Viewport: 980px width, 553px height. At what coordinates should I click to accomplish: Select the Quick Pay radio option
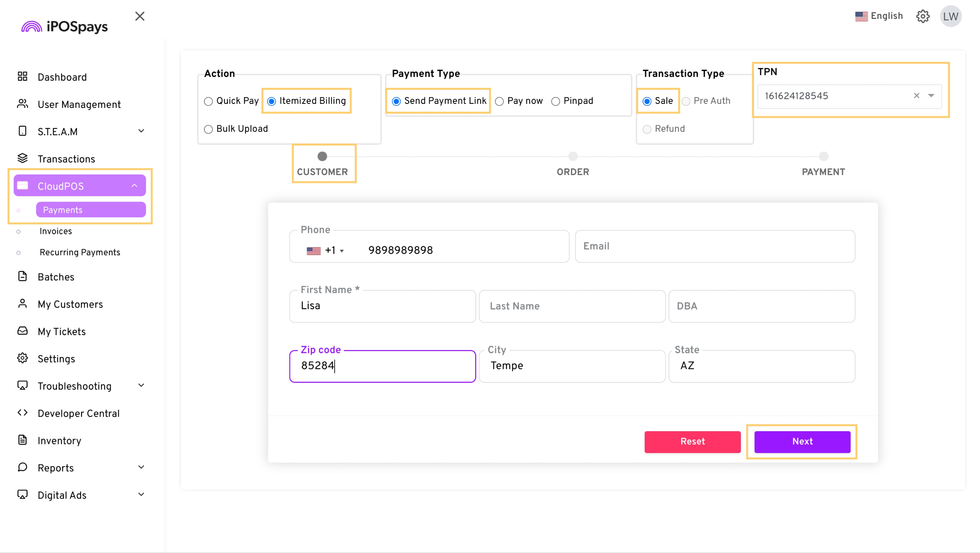tap(208, 101)
